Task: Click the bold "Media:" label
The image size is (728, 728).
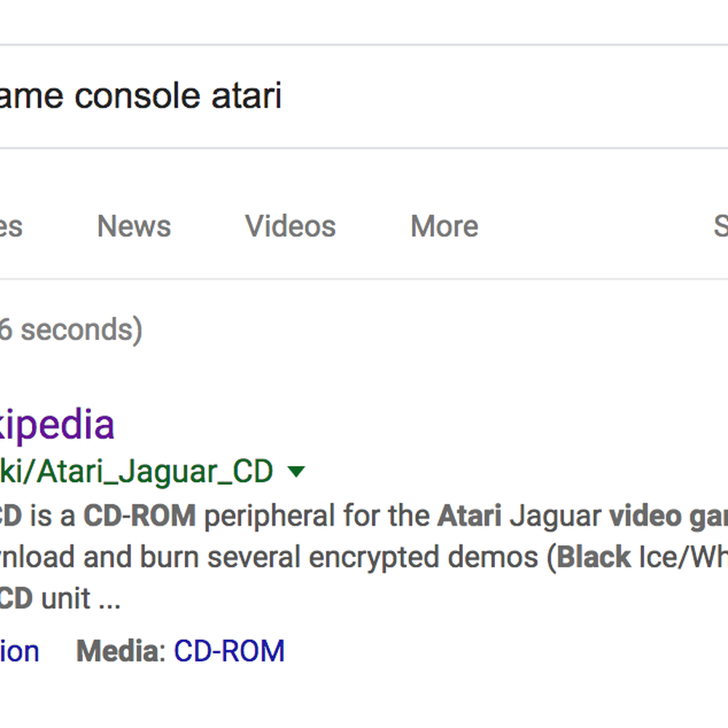Action: click(x=121, y=651)
